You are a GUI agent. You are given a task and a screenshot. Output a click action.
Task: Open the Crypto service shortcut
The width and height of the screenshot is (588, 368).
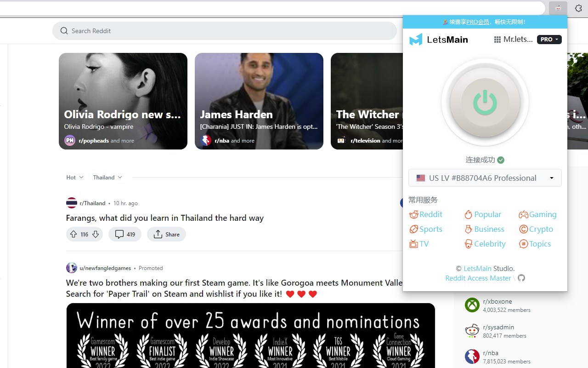tap(536, 229)
